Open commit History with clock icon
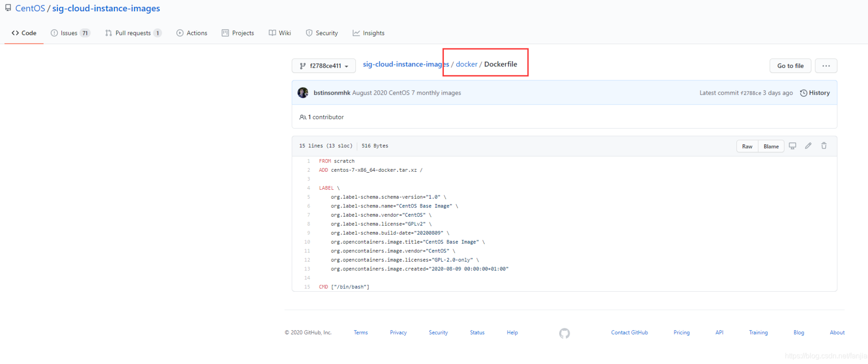The image size is (868, 364). pos(814,93)
